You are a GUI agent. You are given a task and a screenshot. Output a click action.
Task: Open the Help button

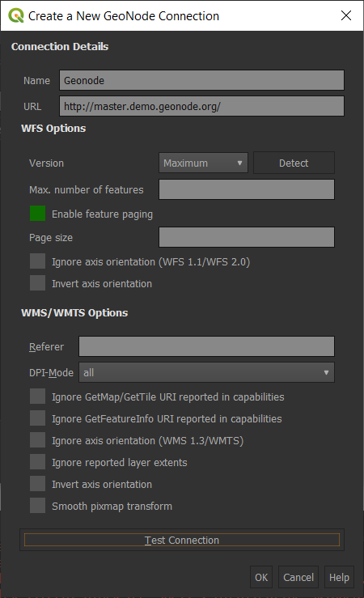(x=339, y=578)
